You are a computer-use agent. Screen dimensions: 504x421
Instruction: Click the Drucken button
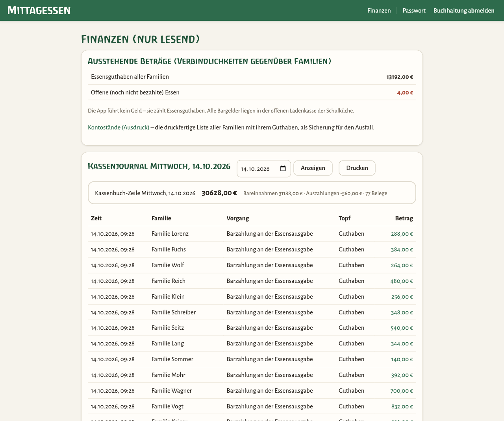tap(357, 168)
